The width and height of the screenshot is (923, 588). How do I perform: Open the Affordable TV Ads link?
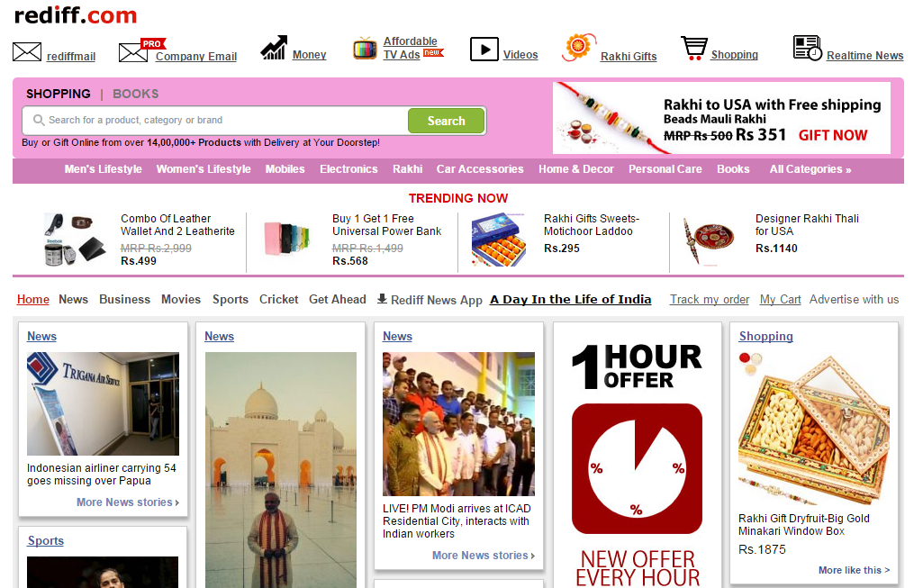click(x=411, y=48)
